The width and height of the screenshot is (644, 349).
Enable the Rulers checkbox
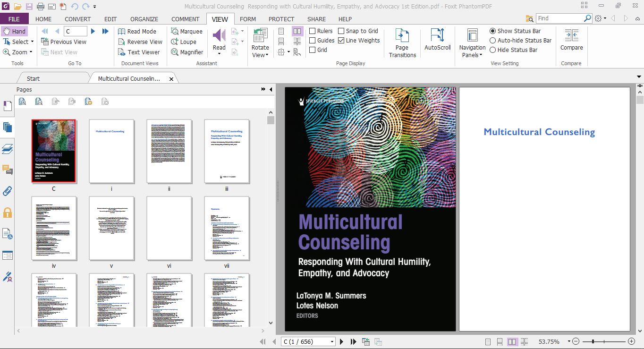pyautogui.click(x=313, y=31)
